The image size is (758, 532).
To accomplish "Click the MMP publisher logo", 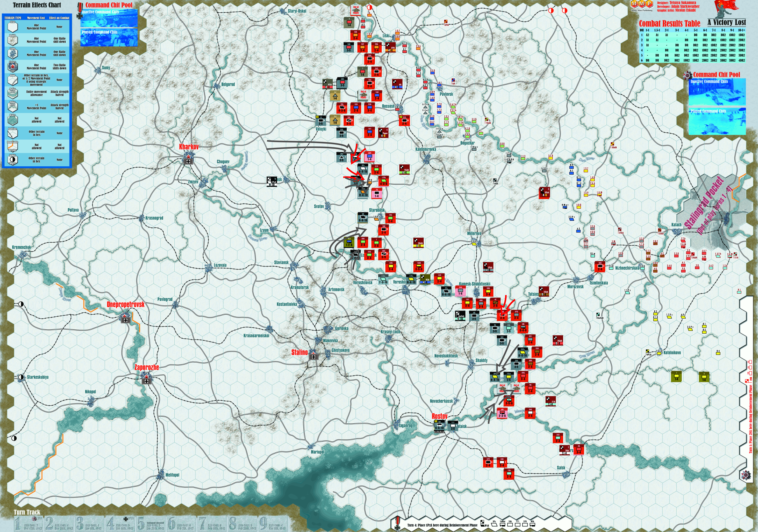I will [642, 4].
